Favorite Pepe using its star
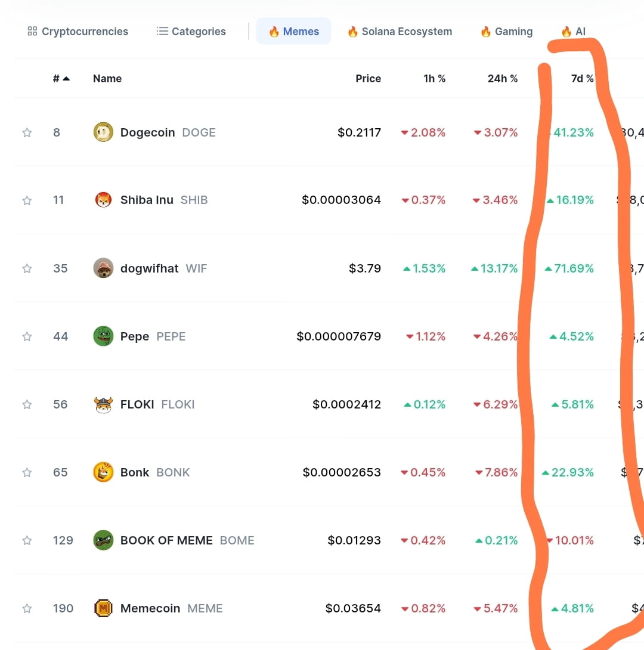 tap(27, 336)
